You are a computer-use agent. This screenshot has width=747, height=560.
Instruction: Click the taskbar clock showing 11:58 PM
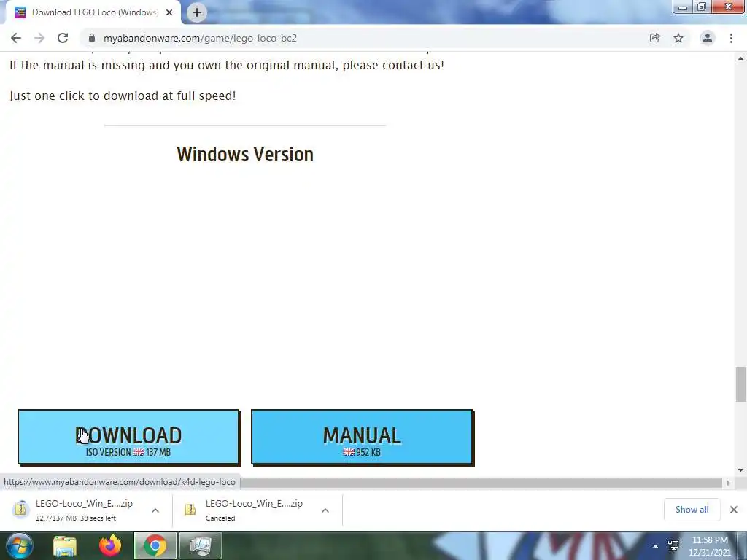coord(710,546)
